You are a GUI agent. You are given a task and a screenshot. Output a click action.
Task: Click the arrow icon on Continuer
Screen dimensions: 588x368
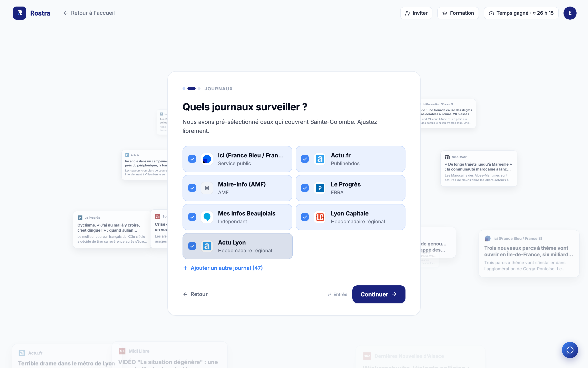pos(394,294)
